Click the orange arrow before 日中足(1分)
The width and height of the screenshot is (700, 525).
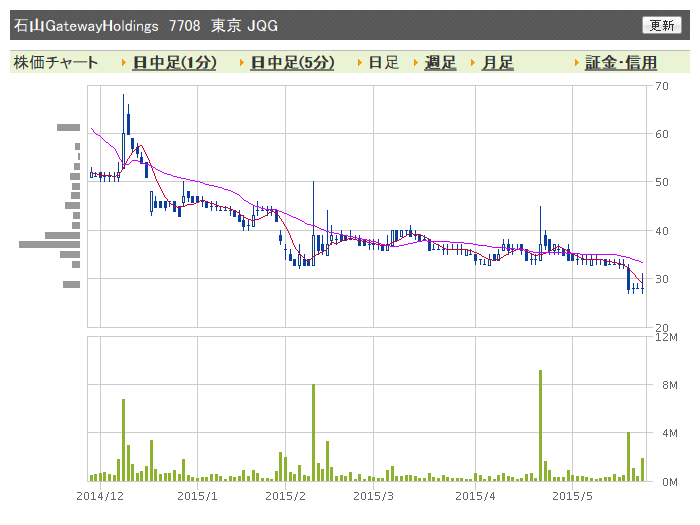point(124,63)
